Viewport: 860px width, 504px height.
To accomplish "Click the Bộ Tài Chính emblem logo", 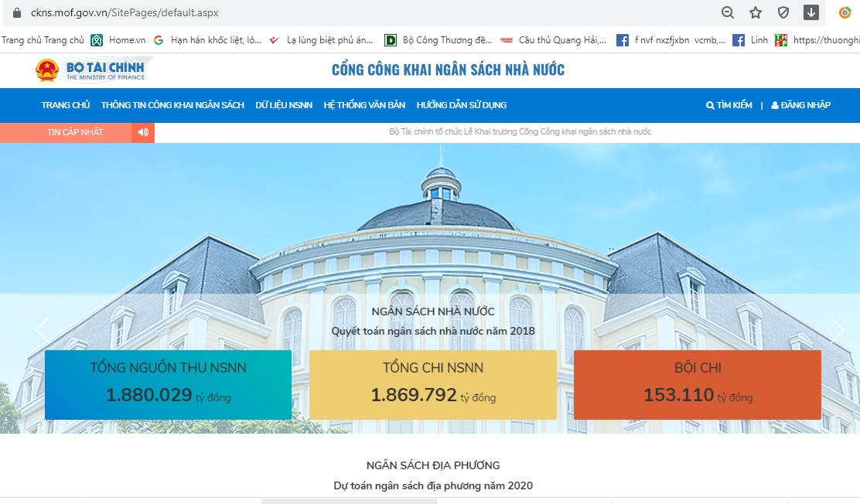I will pyautogui.click(x=47, y=70).
